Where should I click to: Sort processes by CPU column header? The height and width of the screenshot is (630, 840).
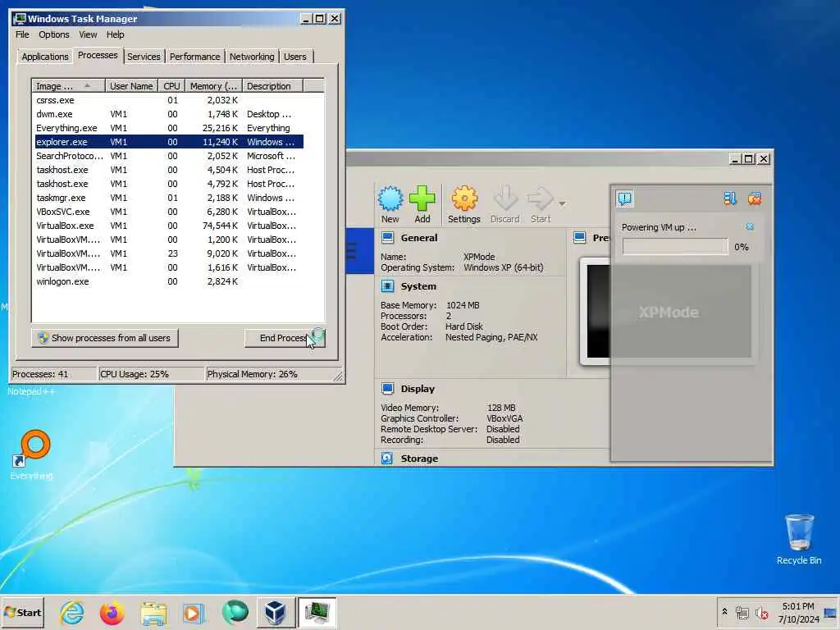172,85
